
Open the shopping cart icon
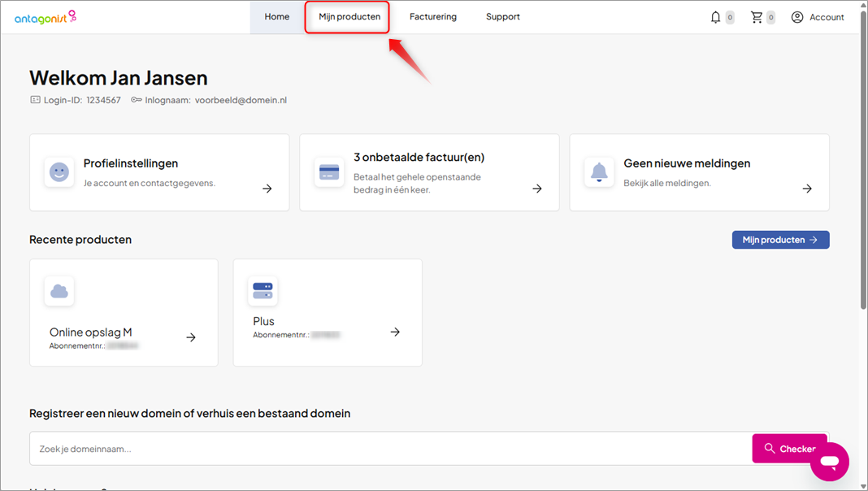[756, 17]
